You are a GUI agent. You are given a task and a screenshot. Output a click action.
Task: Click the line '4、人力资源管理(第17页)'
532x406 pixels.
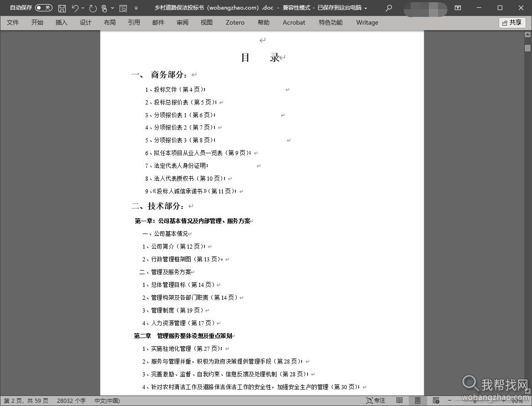click(x=178, y=323)
